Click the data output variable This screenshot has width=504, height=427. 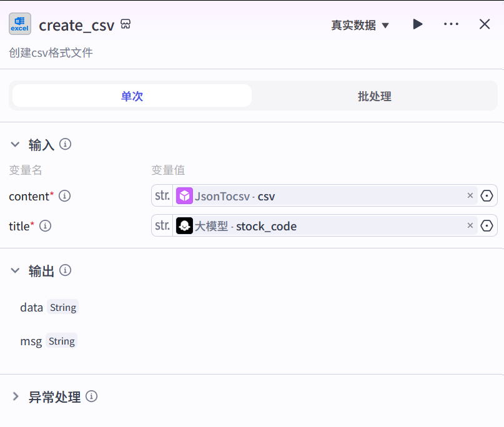pos(31,307)
